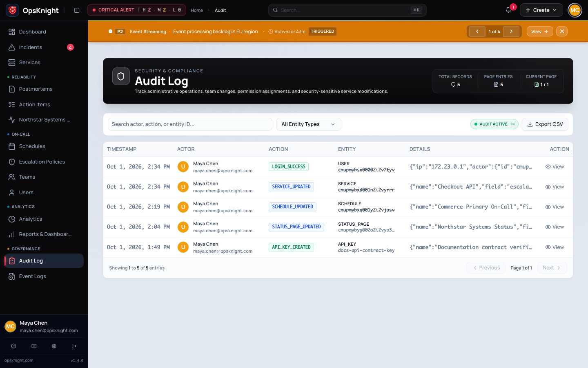Click the P2 priority badge in banner
588x368 pixels.
[120, 31]
